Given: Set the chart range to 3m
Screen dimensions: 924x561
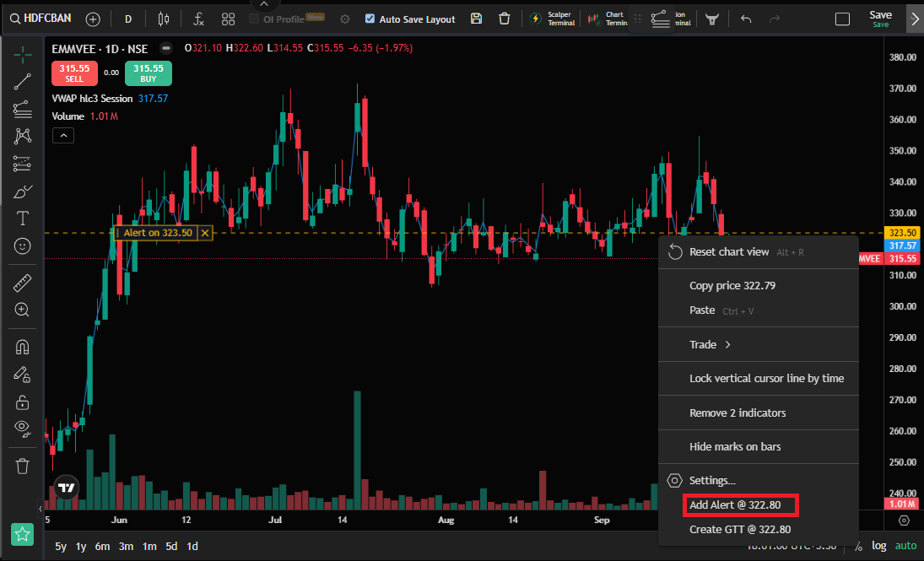Looking at the screenshot, I should point(126,547).
